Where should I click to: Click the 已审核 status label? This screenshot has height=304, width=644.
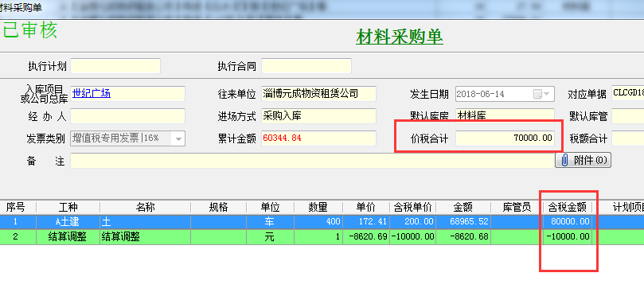(x=29, y=30)
